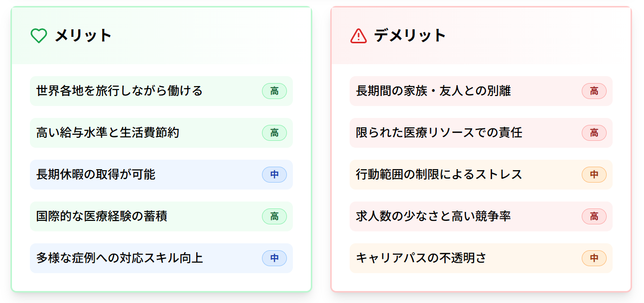Select the 求人数の少なさと高い競争率 row
The width and height of the screenshot is (644, 303).
coord(481,216)
